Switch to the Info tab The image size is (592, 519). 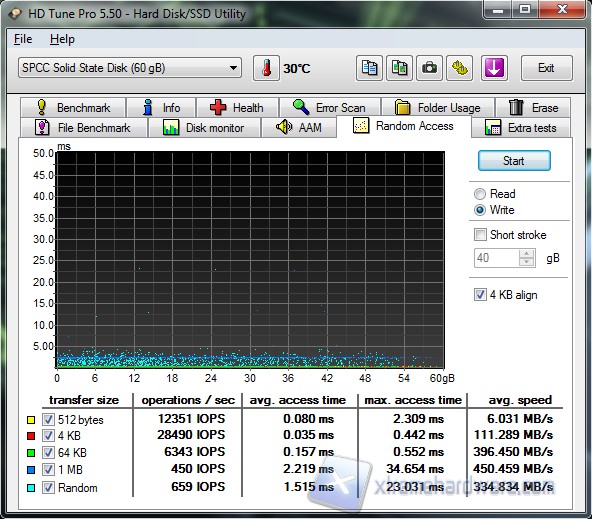click(x=161, y=108)
